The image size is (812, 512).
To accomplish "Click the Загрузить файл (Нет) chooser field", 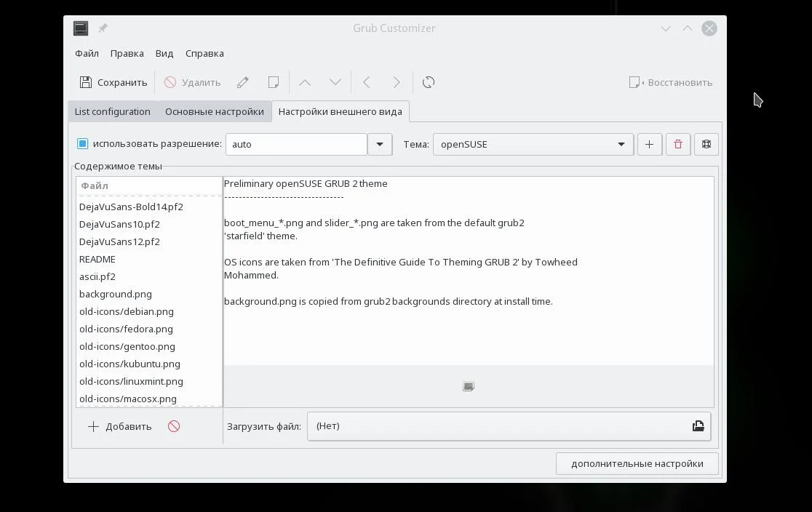I will pyautogui.click(x=509, y=426).
